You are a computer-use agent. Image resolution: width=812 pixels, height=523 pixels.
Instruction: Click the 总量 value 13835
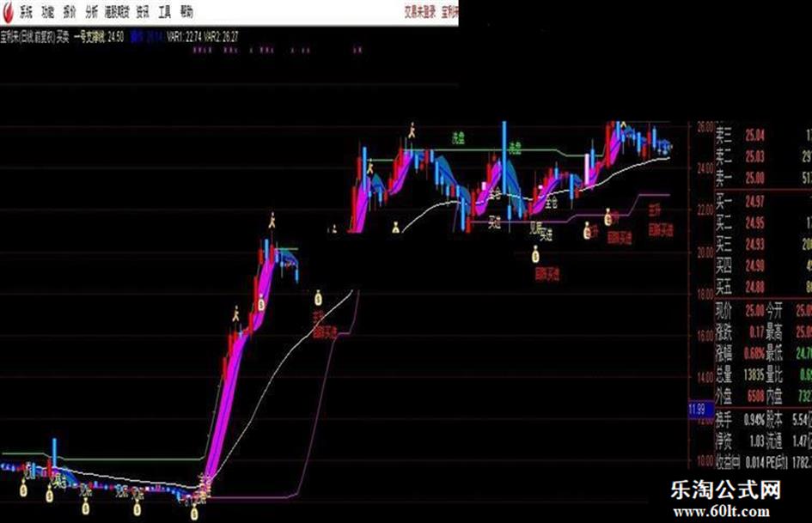pyautogui.click(x=754, y=375)
